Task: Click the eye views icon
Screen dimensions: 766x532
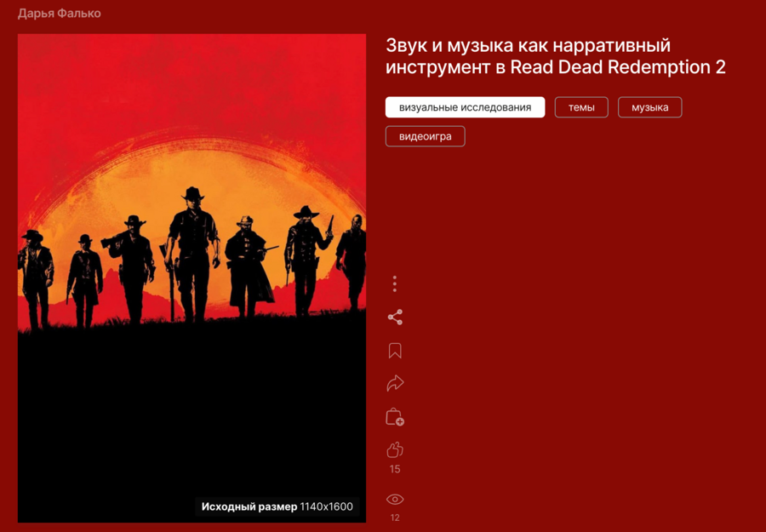Action: click(x=395, y=500)
